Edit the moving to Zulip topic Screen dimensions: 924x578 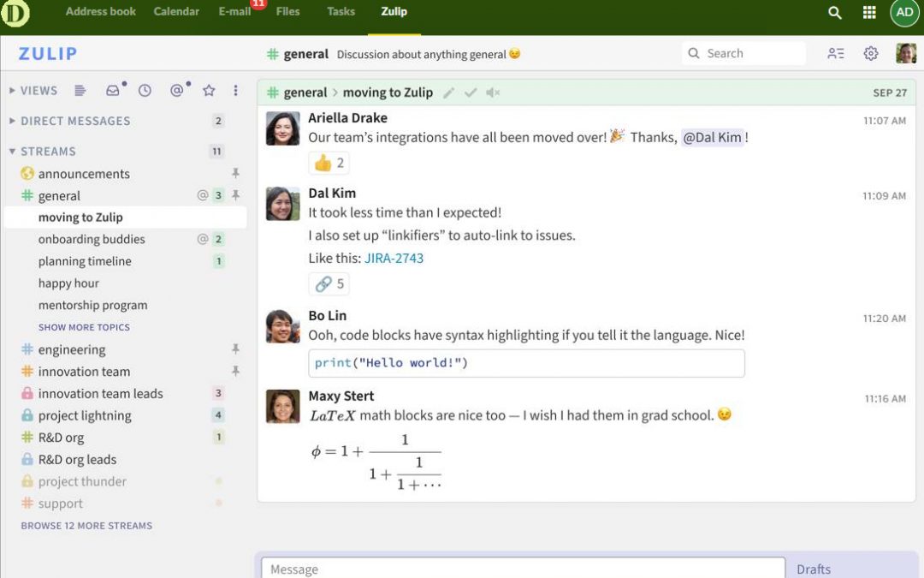point(448,92)
